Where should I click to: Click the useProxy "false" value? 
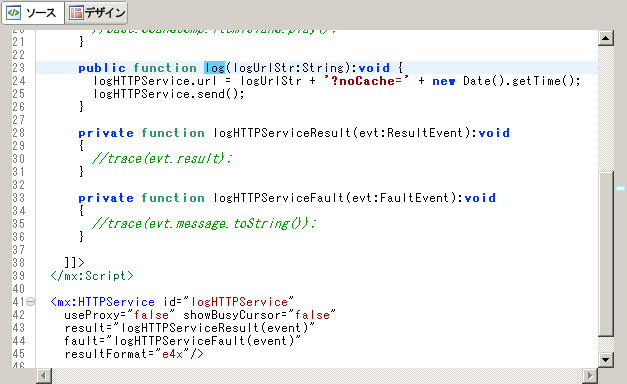(151, 315)
